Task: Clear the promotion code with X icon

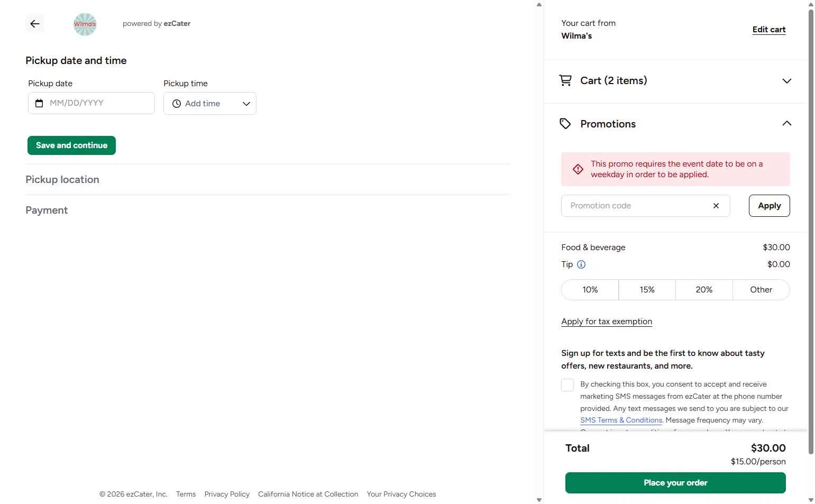Action: tap(716, 206)
